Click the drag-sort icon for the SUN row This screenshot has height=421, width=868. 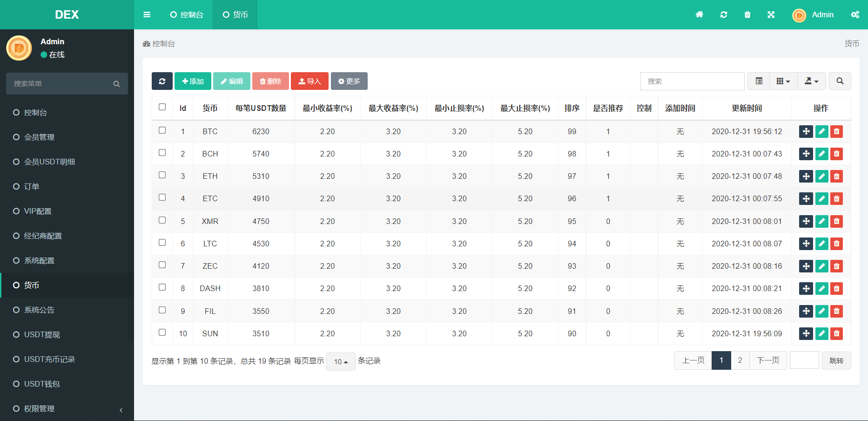click(x=806, y=333)
